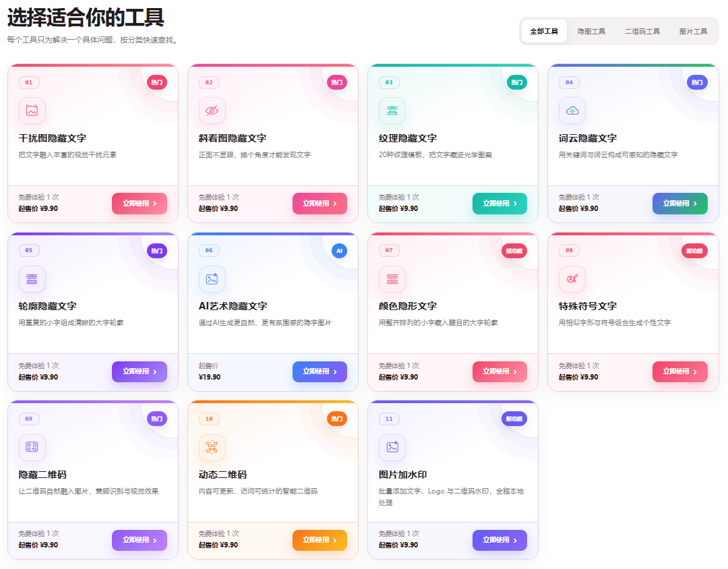
Task: Click the 新功能 badge on 图片加水印 card
Action: (x=514, y=419)
